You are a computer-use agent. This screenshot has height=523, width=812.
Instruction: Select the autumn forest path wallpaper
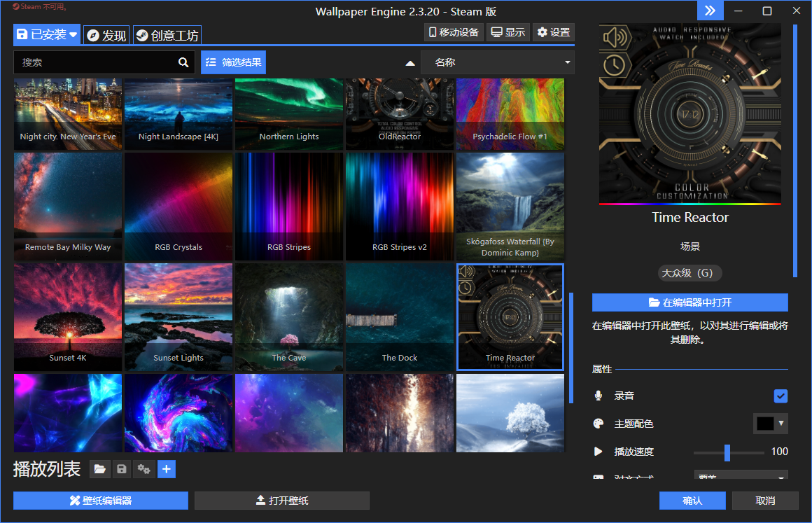pos(399,412)
